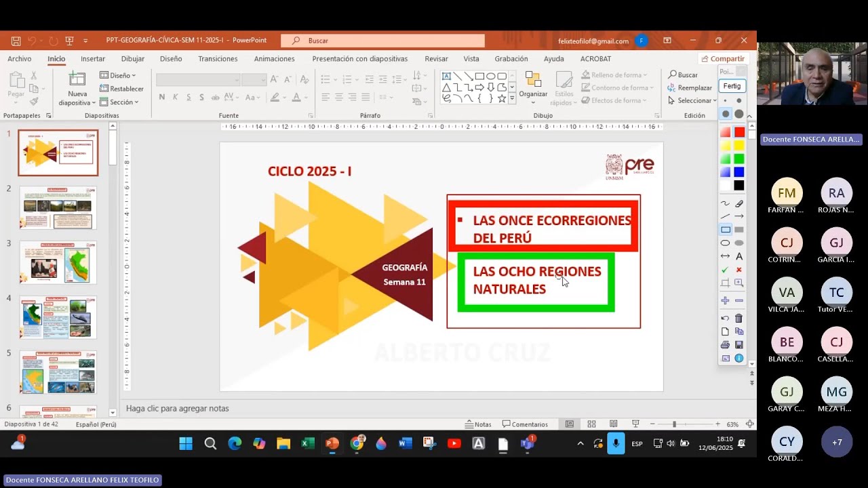868x488 pixels.
Task: Pick the black color swatch
Action: [739, 185]
